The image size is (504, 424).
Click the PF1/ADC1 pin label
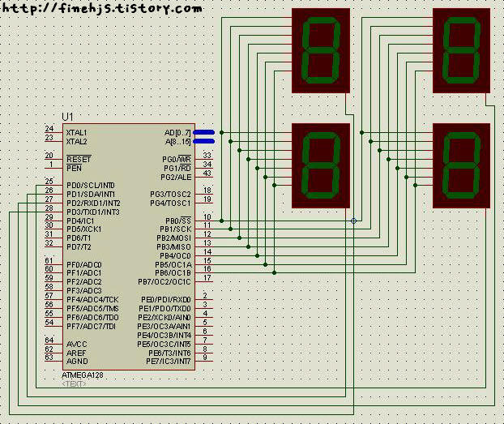pos(84,273)
